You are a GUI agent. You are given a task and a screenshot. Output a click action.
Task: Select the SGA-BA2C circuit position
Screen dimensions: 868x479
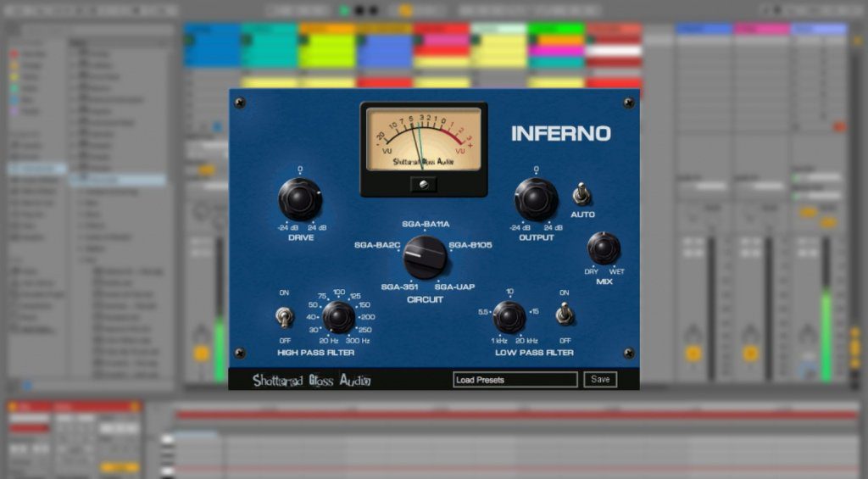coord(377,245)
